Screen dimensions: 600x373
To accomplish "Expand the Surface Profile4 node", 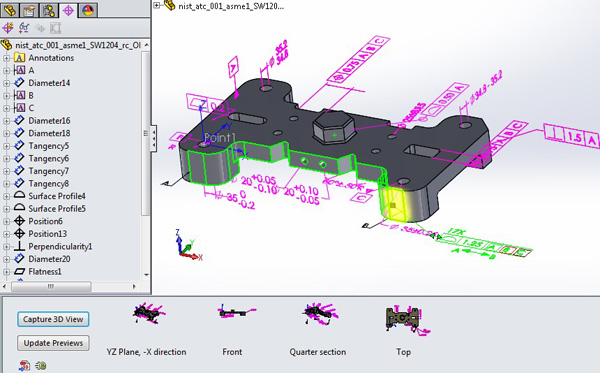I will click(6, 196).
